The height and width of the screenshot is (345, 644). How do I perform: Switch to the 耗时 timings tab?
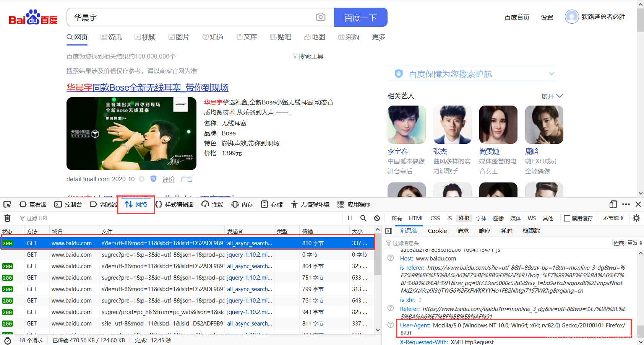point(506,231)
